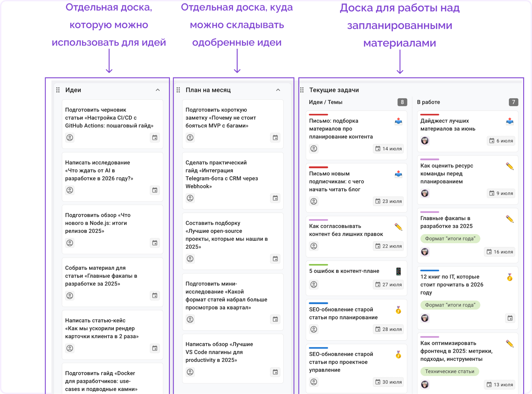The width and height of the screenshot is (532, 394).
Task: Click Формат “итоги года” tag on Главные факапы
Action: coord(450,238)
